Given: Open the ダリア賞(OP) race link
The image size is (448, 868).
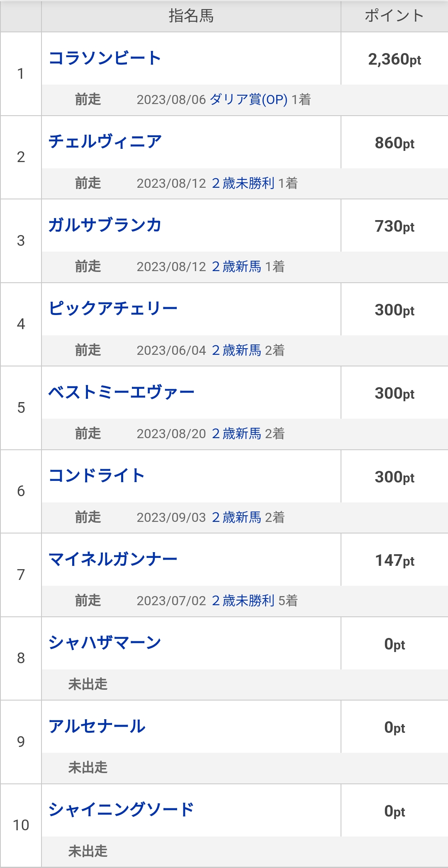Looking at the screenshot, I should click(248, 99).
